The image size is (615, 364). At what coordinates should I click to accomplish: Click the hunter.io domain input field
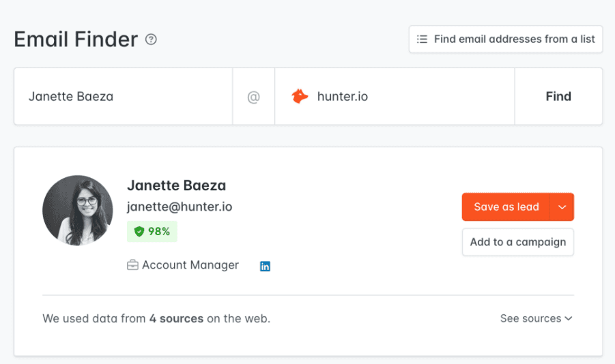[x=395, y=96]
